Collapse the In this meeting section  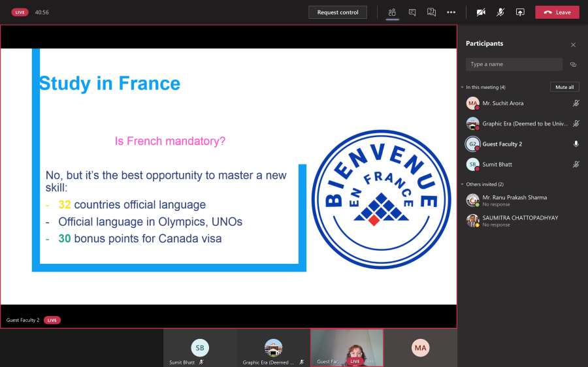pyautogui.click(x=462, y=87)
